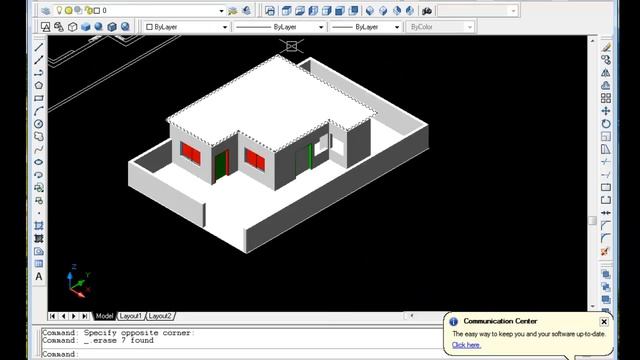640x360 pixels.
Task: Select the Table tool
Action: (x=39, y=264)
